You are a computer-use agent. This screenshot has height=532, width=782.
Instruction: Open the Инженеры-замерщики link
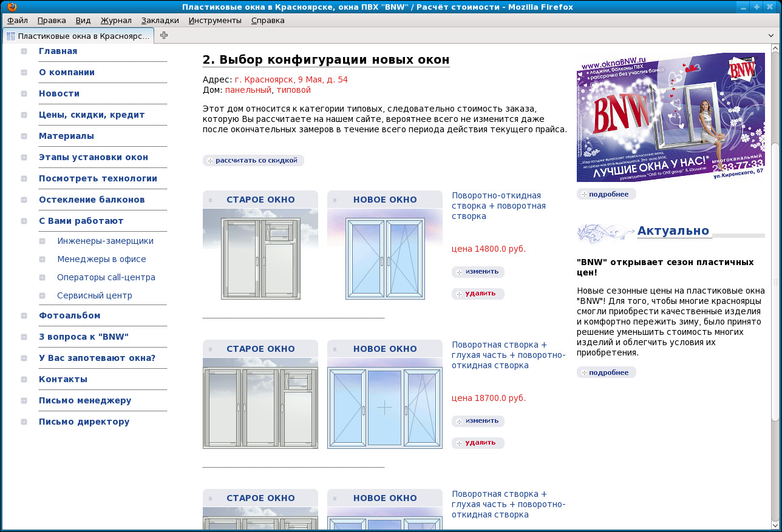point(105,241)
